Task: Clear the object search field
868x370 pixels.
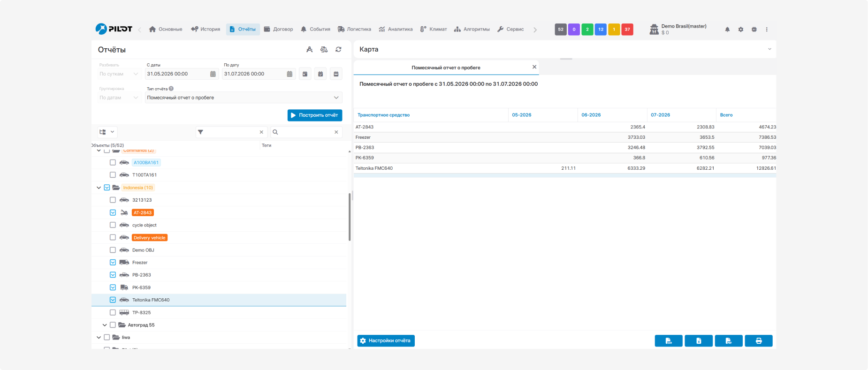Action: point(336,132)
